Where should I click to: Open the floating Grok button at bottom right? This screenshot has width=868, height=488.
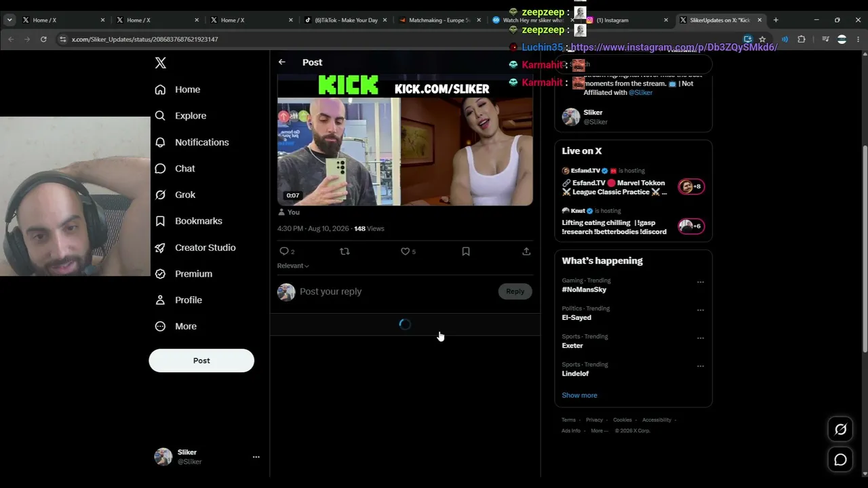tap(840, 429)
